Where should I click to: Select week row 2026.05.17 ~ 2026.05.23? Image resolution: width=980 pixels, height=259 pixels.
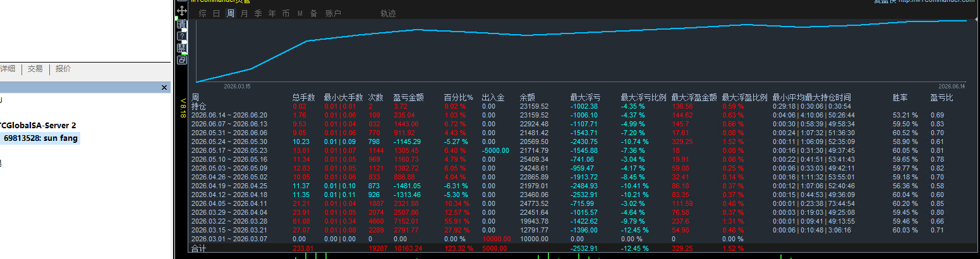point(229,150)
